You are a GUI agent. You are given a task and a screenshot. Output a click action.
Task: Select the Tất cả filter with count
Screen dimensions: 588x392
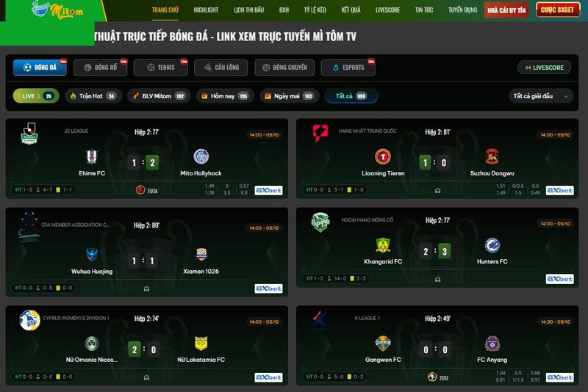[x=351, y=96]
